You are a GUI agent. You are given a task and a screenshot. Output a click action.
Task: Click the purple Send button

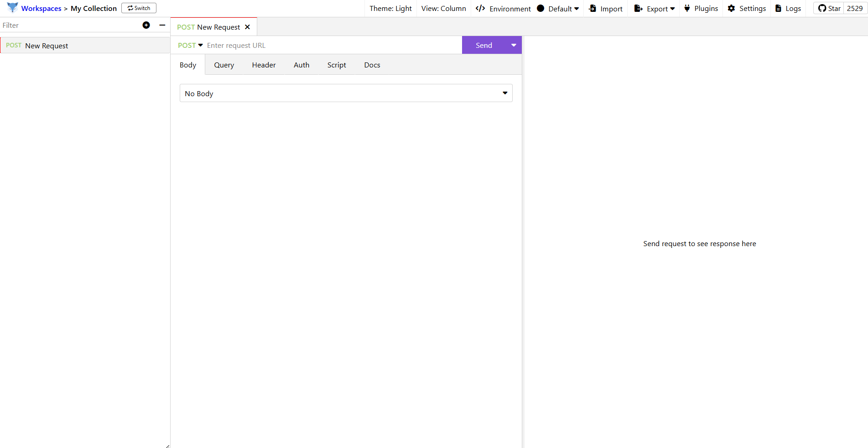(483, 45)
